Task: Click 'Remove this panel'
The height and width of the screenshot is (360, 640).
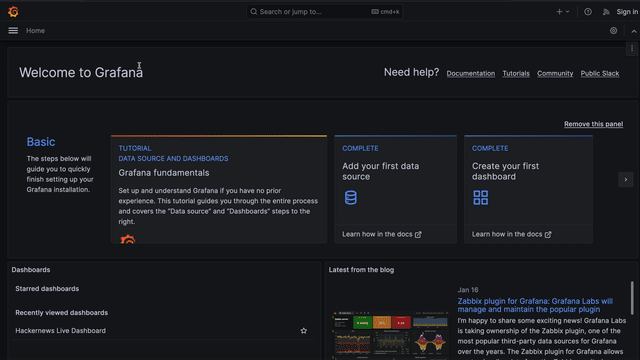Action: point(593,124)
